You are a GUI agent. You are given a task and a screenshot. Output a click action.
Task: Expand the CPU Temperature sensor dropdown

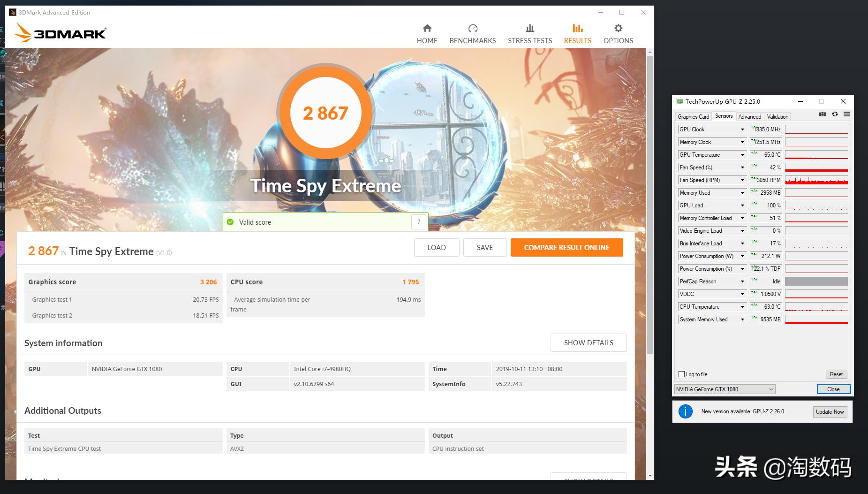tap(742, 307)
